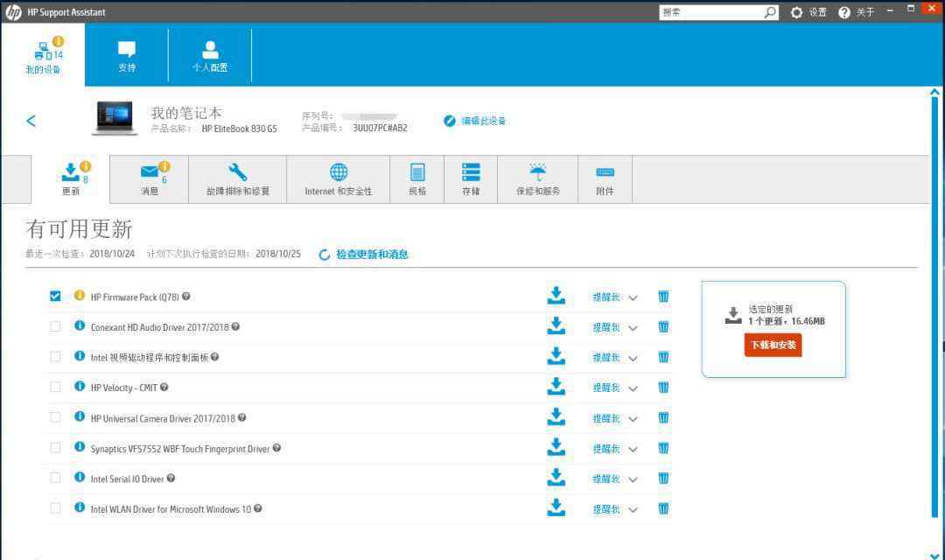Check the HP Velocity - CMIT checkbox
Screen dimensions: 945x560
tap(55, 387)
